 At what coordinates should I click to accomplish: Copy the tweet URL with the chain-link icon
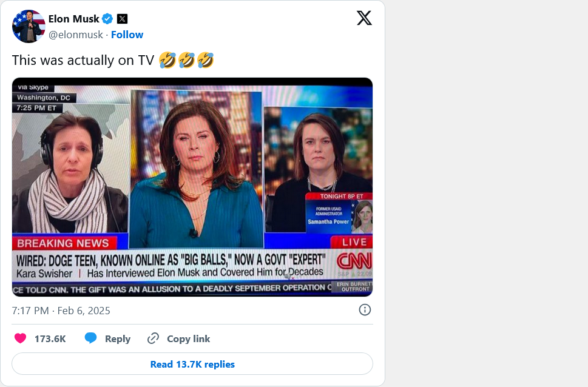click(154, 338)
